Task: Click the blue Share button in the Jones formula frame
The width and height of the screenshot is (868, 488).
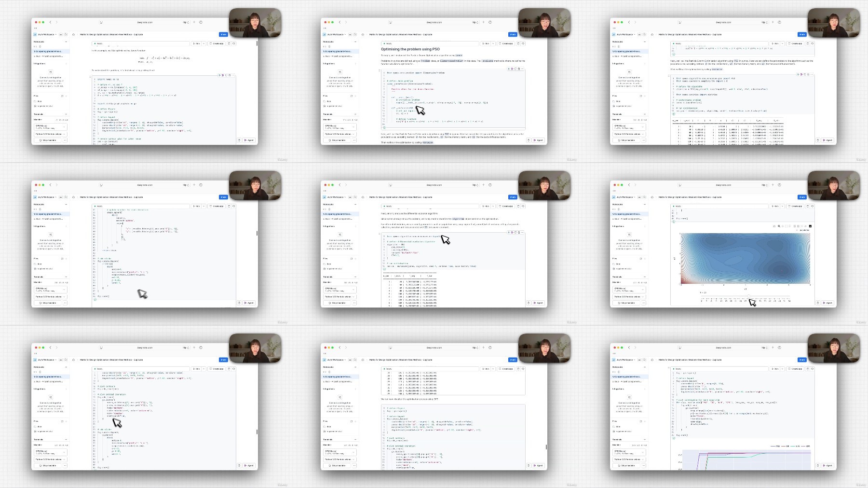Action: [223, 34]
